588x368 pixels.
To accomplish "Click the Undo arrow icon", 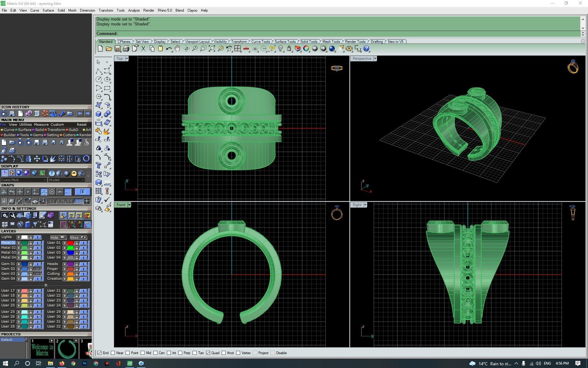I will [168, 49].
